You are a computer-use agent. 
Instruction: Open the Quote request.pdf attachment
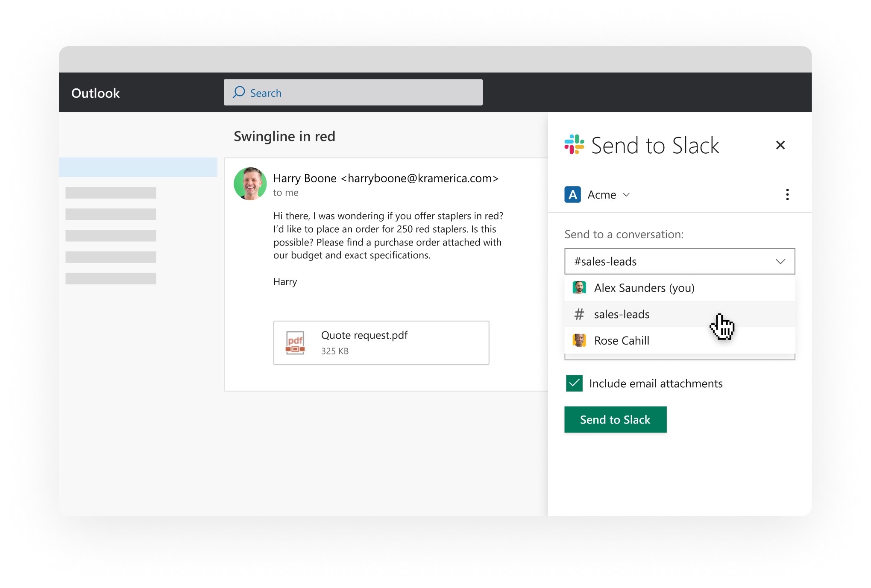(x=381, y=343)
